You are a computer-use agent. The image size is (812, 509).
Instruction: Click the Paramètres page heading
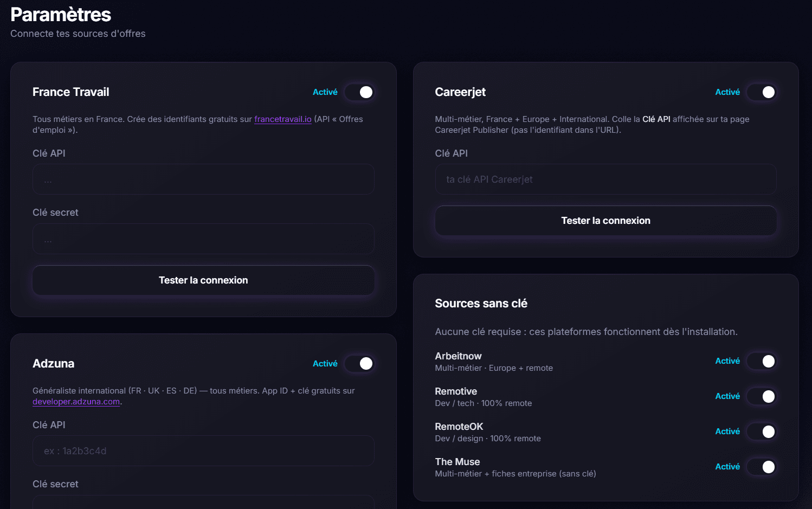point(61,15)
